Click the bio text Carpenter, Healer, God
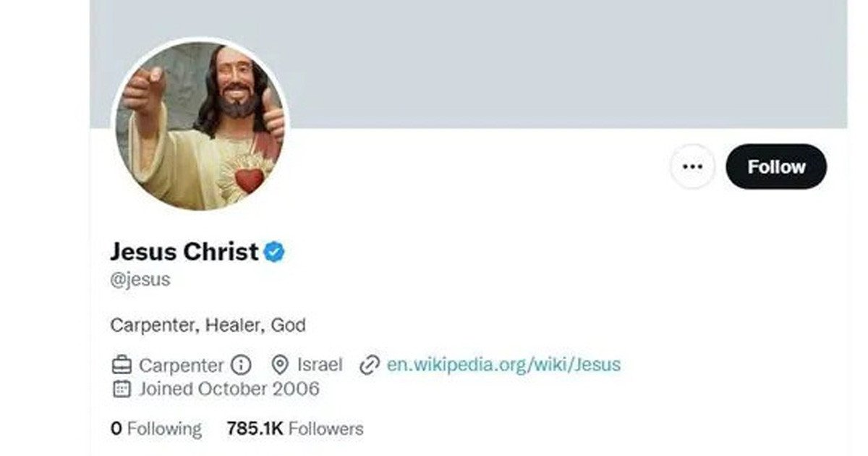 tap(208, 325)
